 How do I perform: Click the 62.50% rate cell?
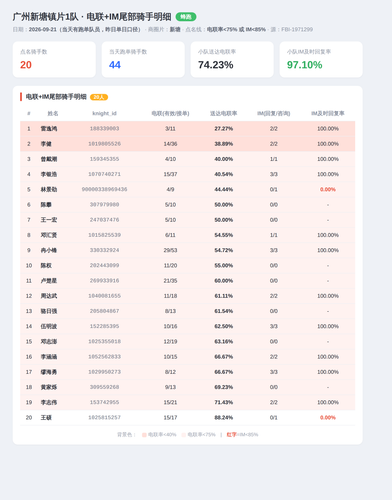coord(223,326)
